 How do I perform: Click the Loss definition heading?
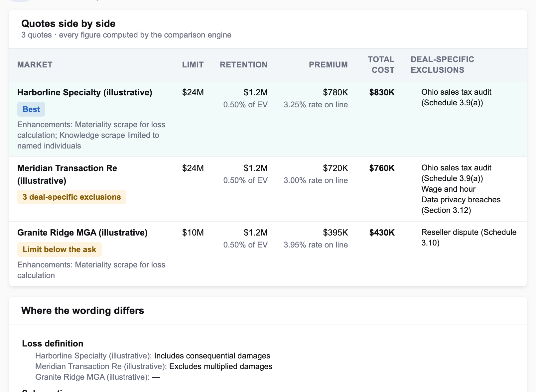[x=53, y=343]
